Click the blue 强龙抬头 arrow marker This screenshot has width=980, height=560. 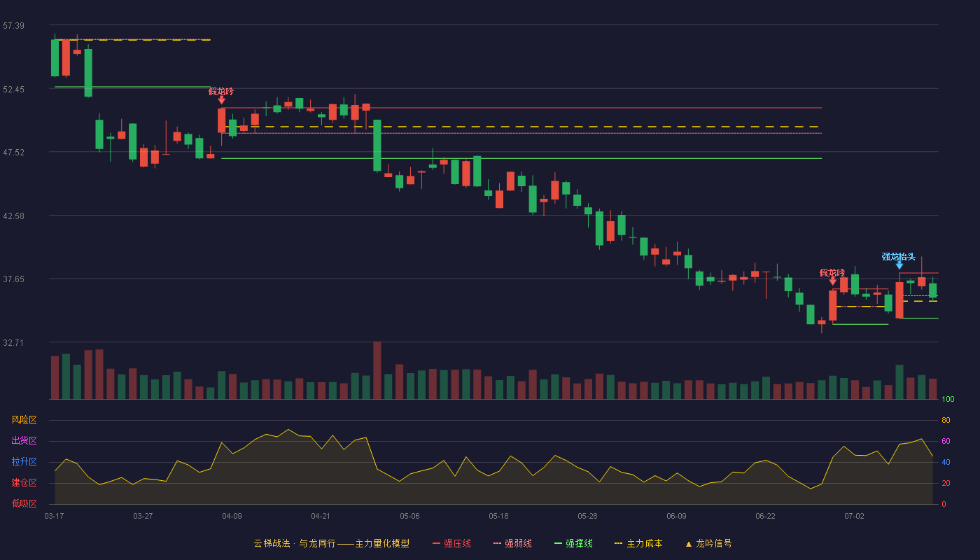tap(899, 265)
